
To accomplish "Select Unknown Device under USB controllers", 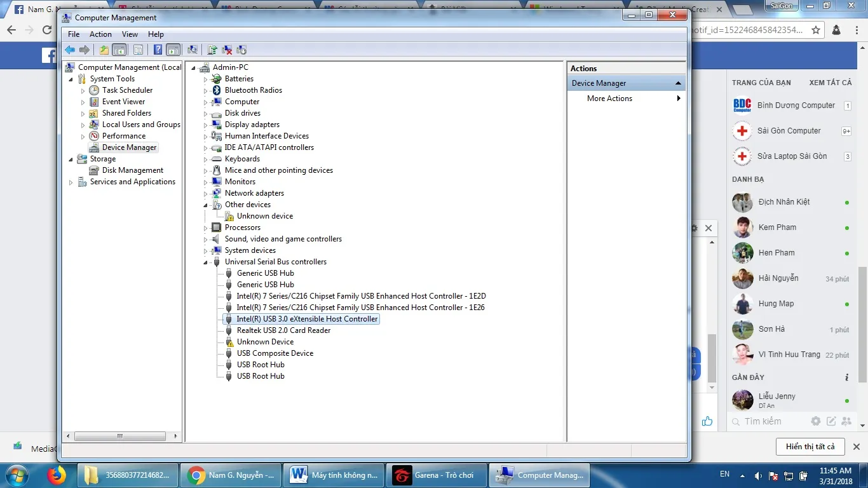I will 265,342.
